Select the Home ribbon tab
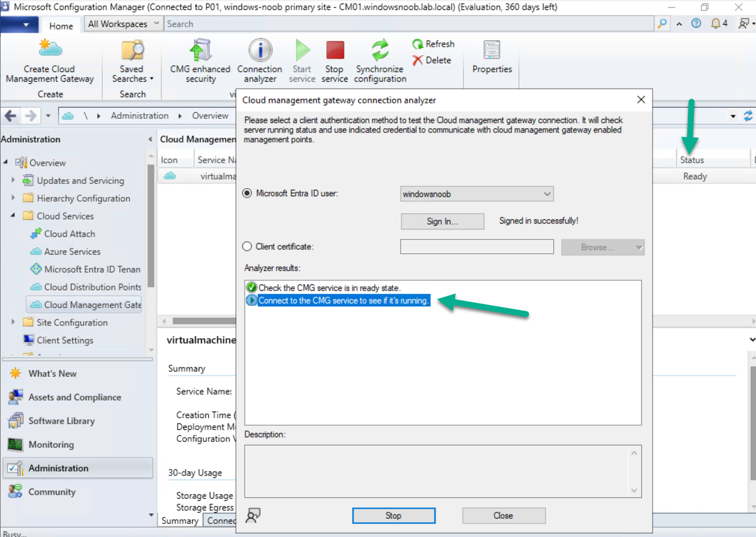 click(61, 25)
